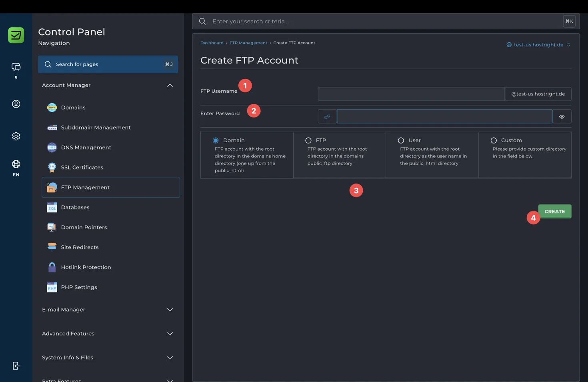
Task: Go to FTP Management breadcrumb link
Action: 248,43
